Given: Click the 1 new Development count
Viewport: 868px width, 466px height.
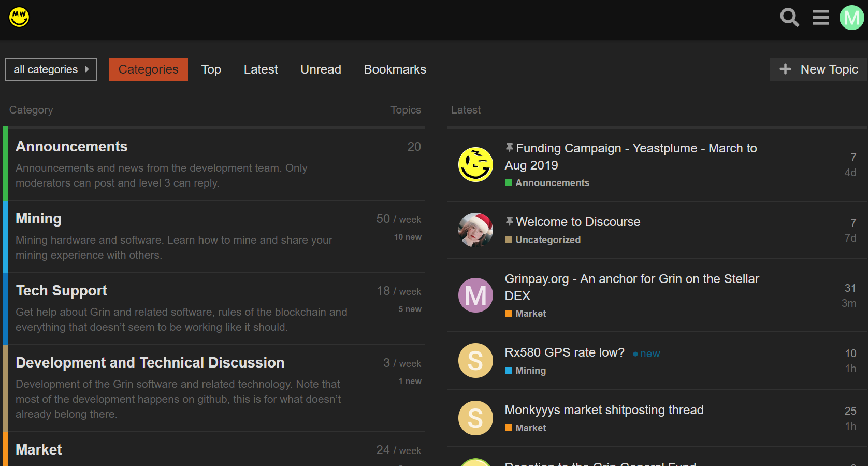Looking at the screenshot, I should [x=410, y=382].
